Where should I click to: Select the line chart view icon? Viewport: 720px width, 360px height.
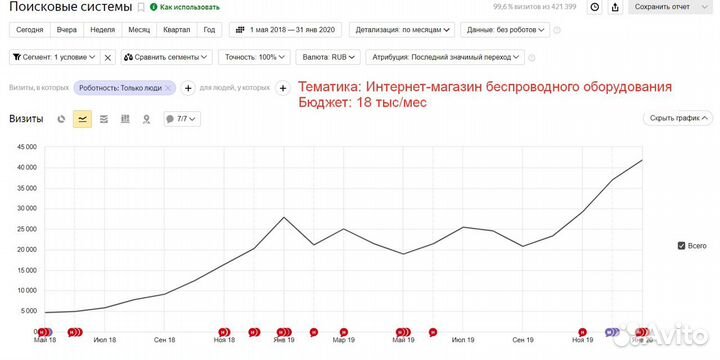(x=83, y=119)
